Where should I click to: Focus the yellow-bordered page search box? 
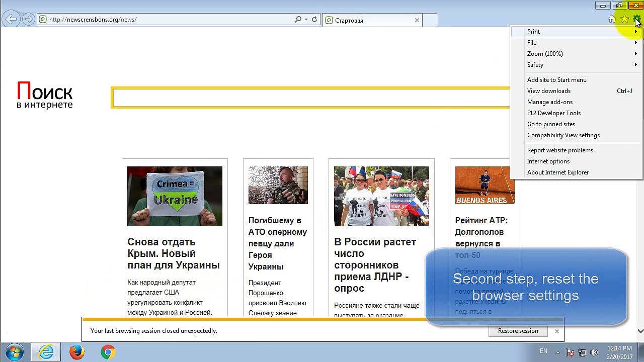point(311,98)
